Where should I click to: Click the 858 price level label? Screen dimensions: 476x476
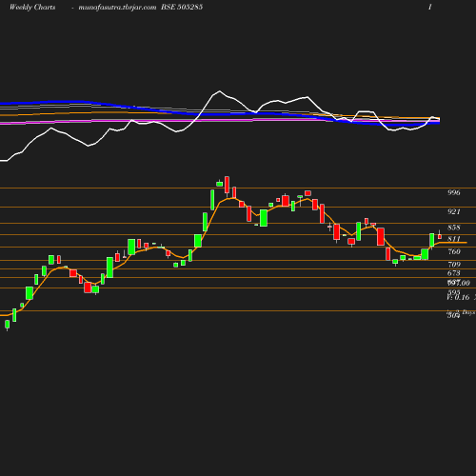pyautogui.click(x=454, y=228)
